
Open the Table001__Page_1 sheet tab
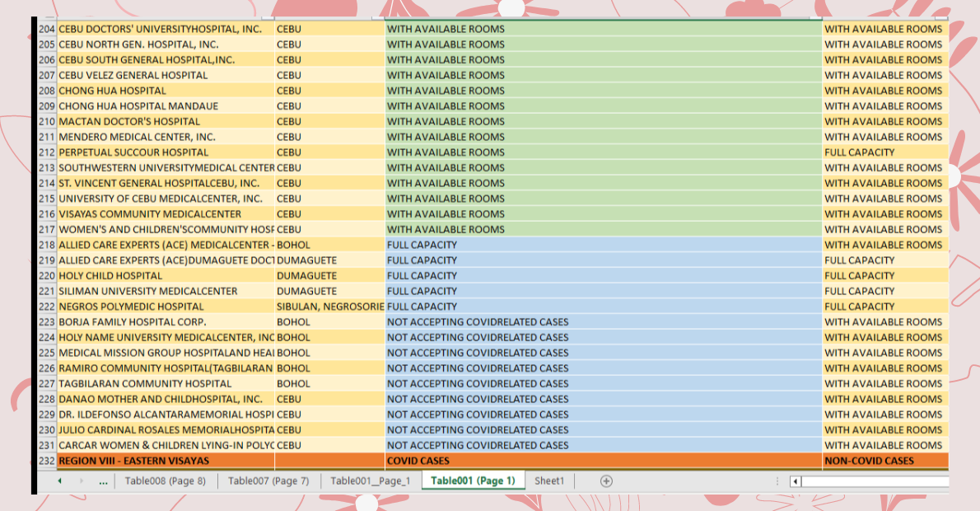(370, 481)
